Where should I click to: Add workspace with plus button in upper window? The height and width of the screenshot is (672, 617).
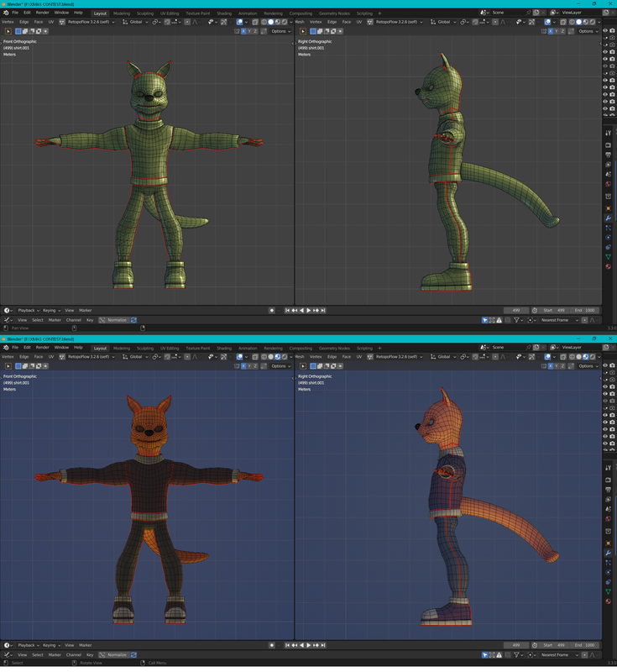pyautogui.click(x=379, y=13)
